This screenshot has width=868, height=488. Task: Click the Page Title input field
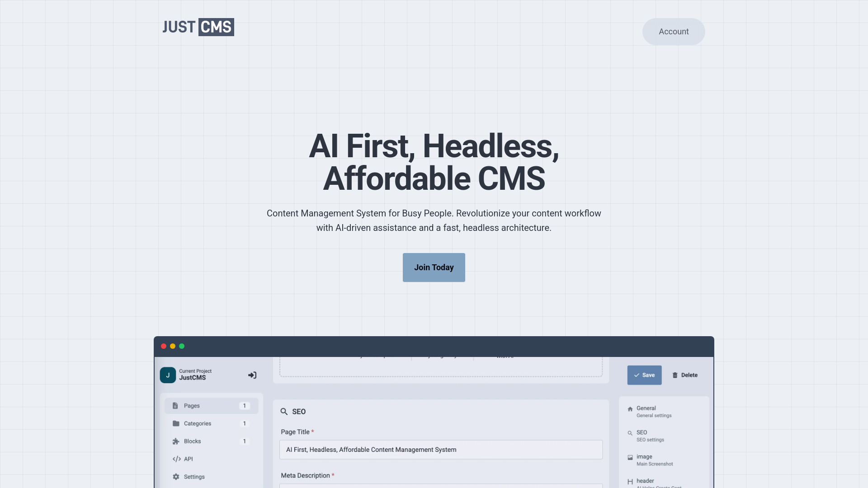440,450
